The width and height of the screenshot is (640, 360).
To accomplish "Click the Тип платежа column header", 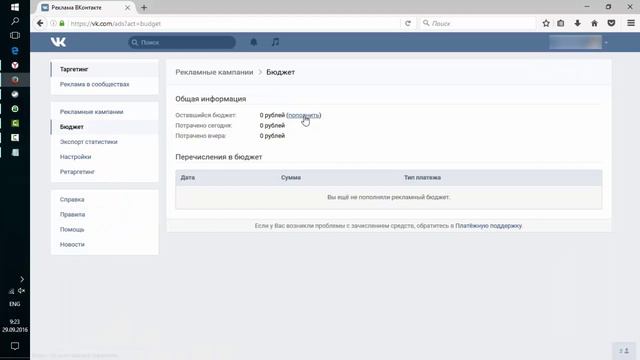I will (x=422, y=178).
